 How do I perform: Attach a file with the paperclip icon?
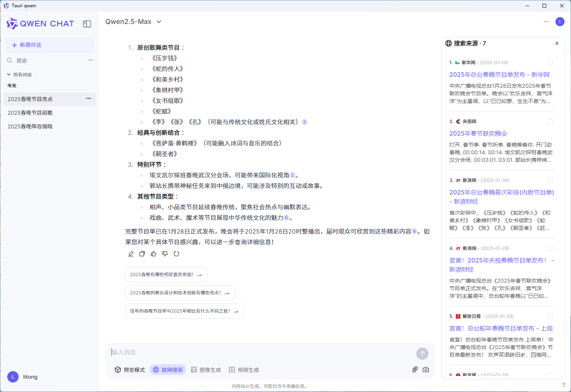pyautogui.click(x=415, y=370)
